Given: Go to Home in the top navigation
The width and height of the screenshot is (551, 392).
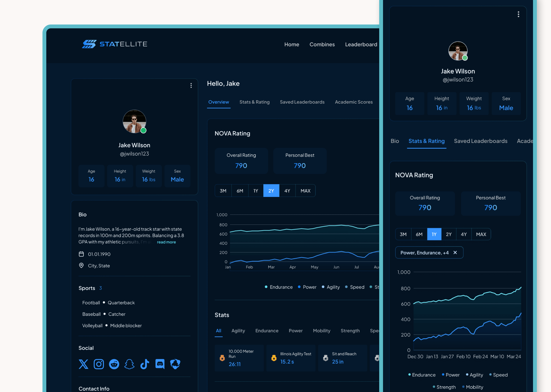Looking at the screenshot, I should (x=292, y=44).
